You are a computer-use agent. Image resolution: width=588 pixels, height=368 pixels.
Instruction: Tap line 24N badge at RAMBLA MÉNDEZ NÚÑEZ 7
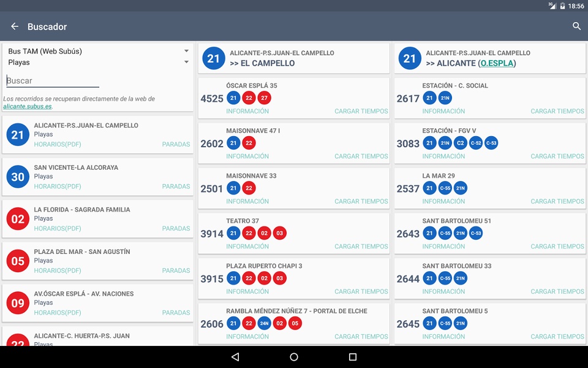click(265, 323)
